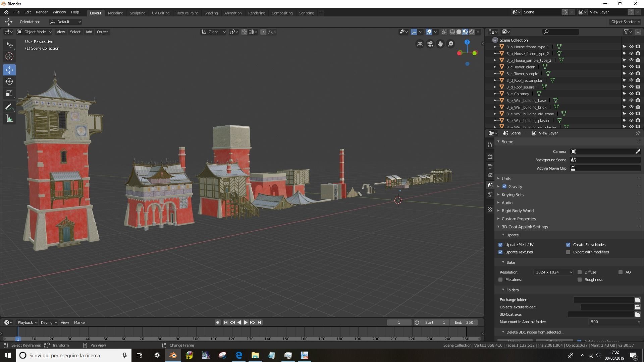Open the timeline Marker menu
Screen dimensions: 644x362
coord(80,322)
